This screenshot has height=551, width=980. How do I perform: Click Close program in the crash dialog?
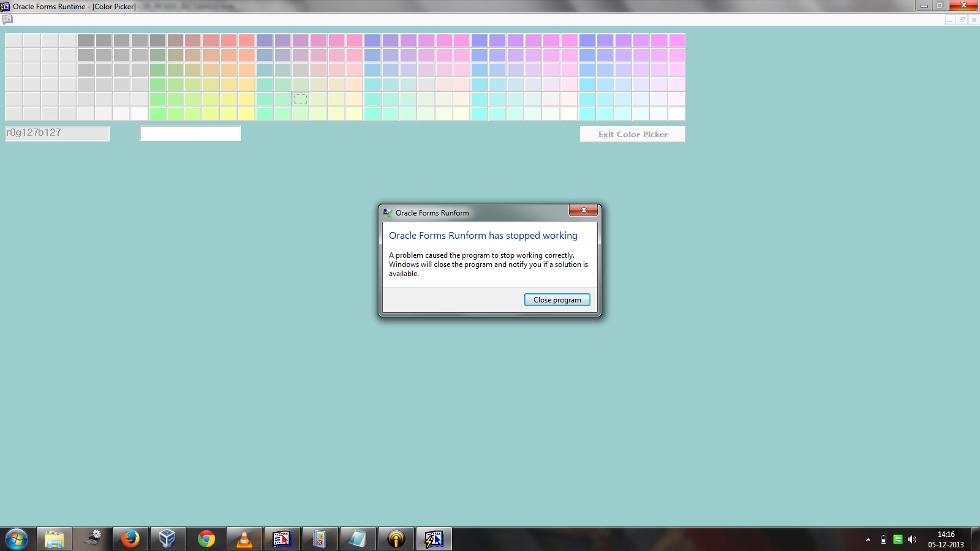click(557, 300)
